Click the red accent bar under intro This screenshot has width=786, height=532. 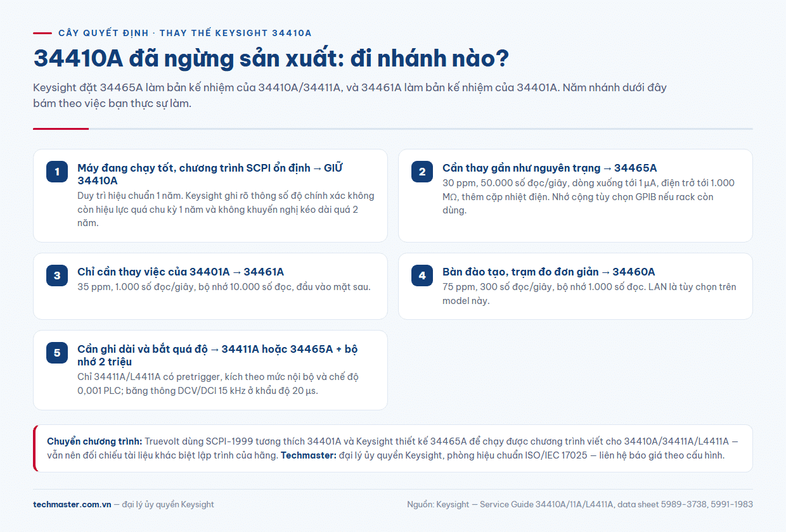(61, 129)
